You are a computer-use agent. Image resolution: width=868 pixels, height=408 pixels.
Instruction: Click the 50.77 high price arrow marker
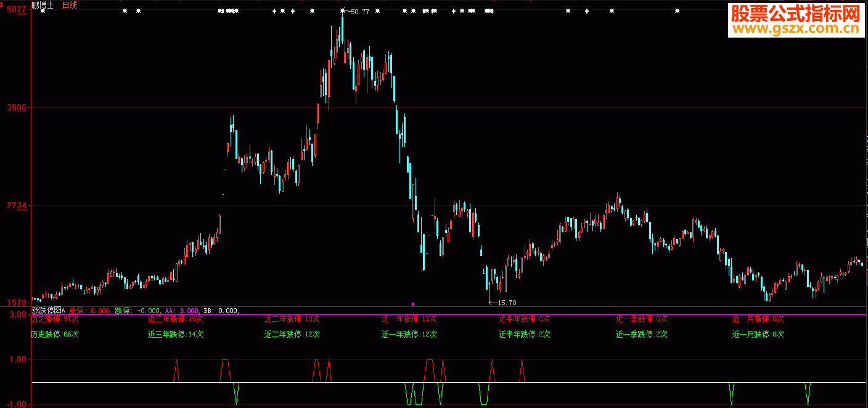click(x=357, y=12)
